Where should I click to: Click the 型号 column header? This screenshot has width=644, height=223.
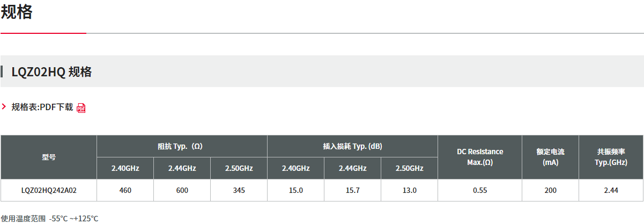[x=48, y=157]
